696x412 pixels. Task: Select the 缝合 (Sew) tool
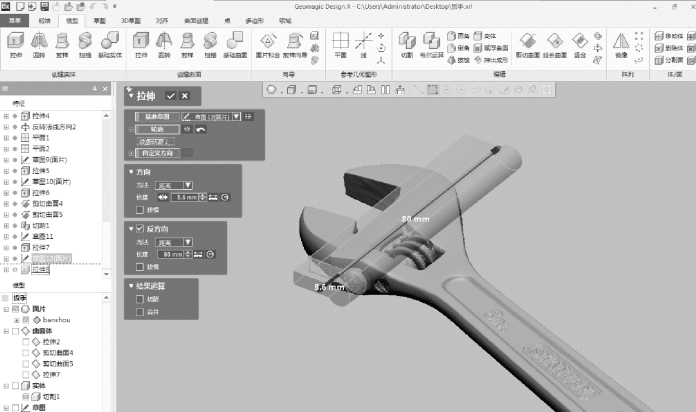pyautogui.click(x=580, y=45)
